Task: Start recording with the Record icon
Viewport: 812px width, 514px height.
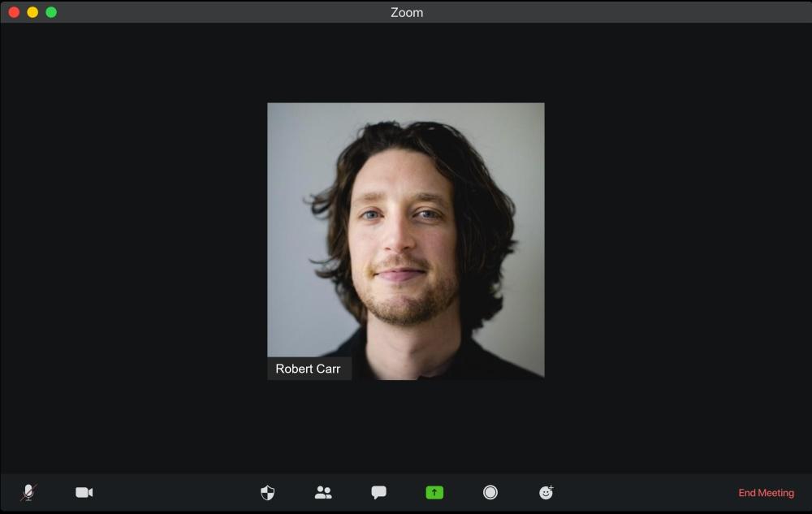Action: (490, 492)
